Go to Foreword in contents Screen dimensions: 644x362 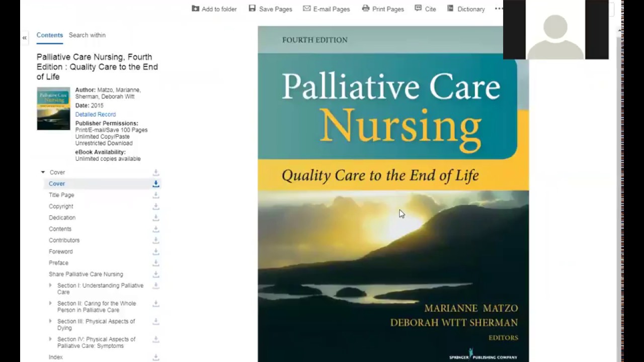61,252
